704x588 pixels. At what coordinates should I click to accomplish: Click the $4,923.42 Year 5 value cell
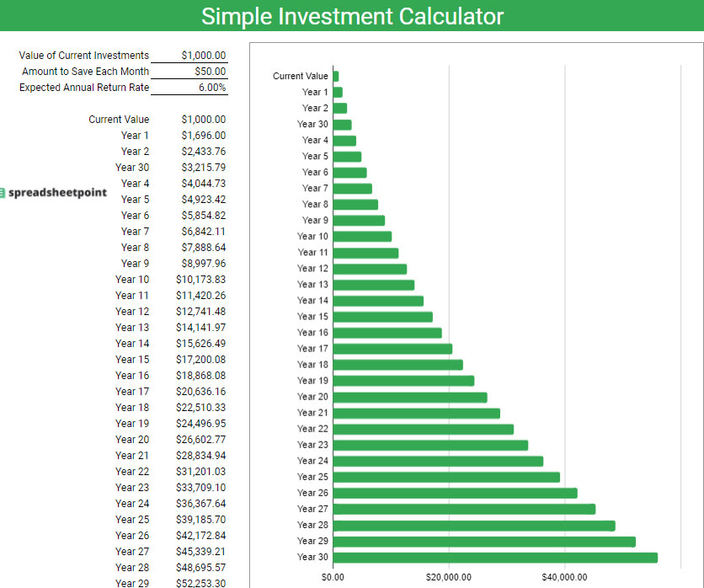click(203, 200)
